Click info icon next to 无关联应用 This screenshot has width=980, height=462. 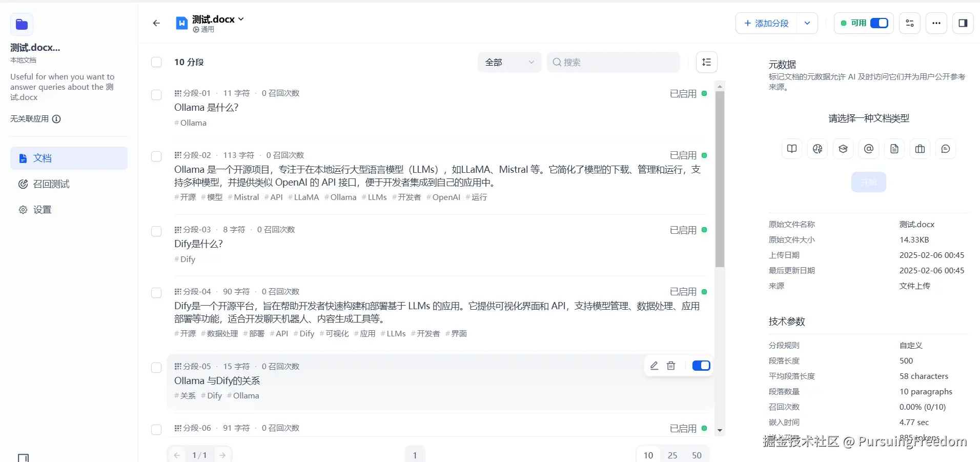coord(56,119)
